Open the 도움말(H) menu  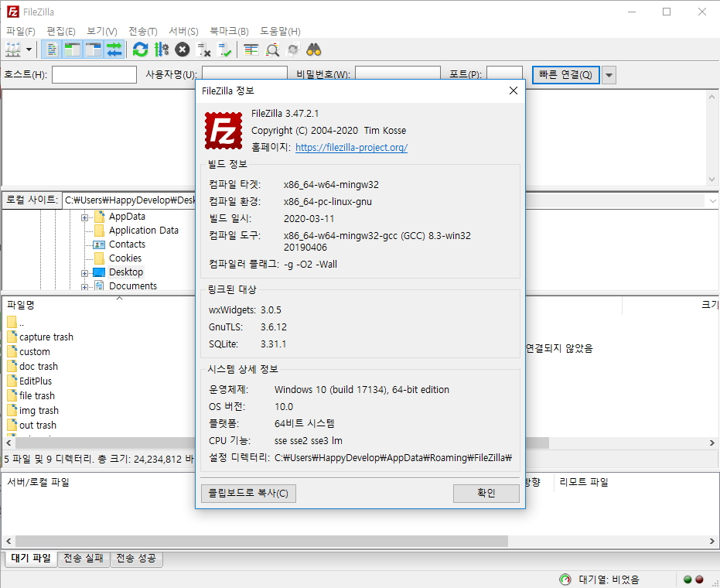(280, 31)
